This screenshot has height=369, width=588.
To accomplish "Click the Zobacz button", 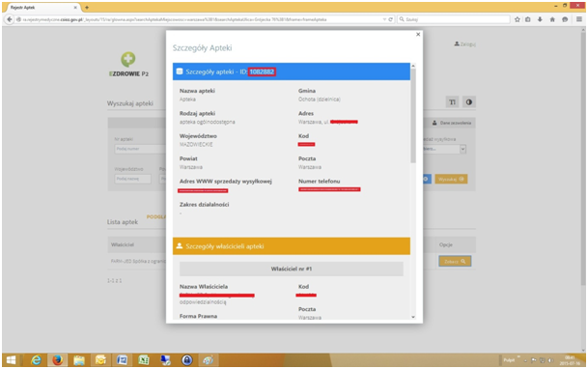I will click(455, 262).
